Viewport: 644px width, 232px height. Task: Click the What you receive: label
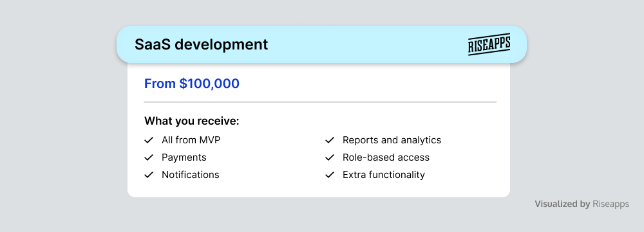[192, 121]
